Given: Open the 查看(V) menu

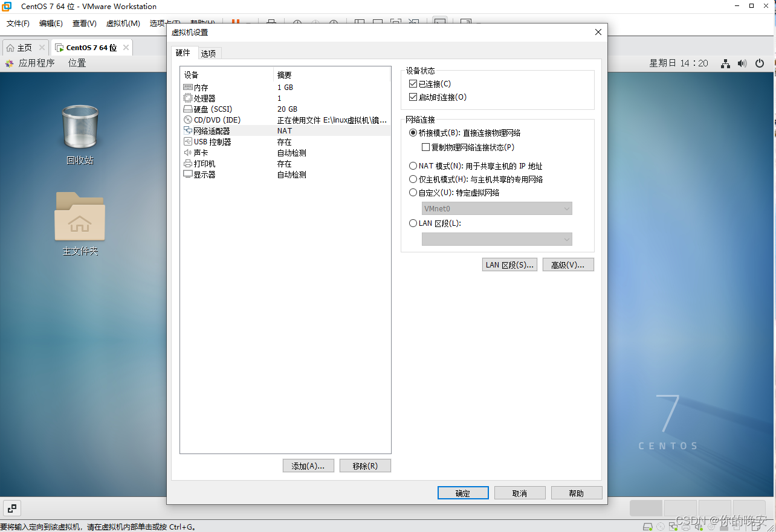Looking at the screenshot, I should pos(85,24).
